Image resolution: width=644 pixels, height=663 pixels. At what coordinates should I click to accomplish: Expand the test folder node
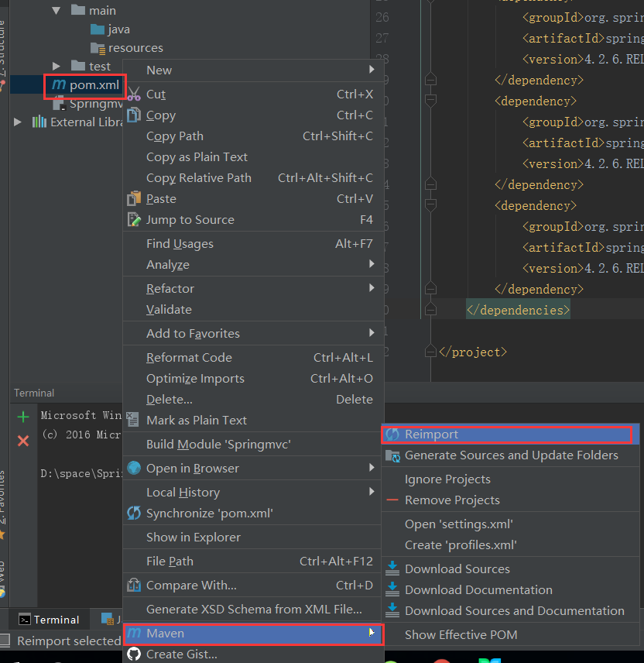coord(56,67)
